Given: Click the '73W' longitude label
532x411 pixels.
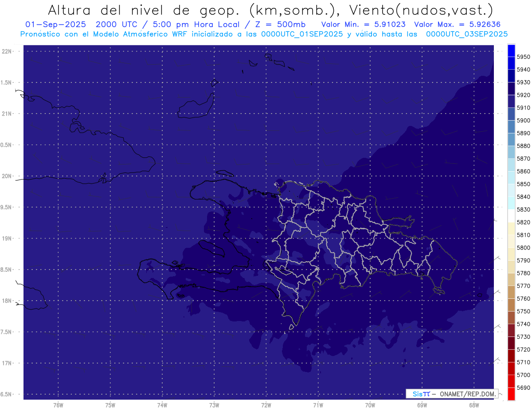Looking at the screenshot, I should coord(214,405).
